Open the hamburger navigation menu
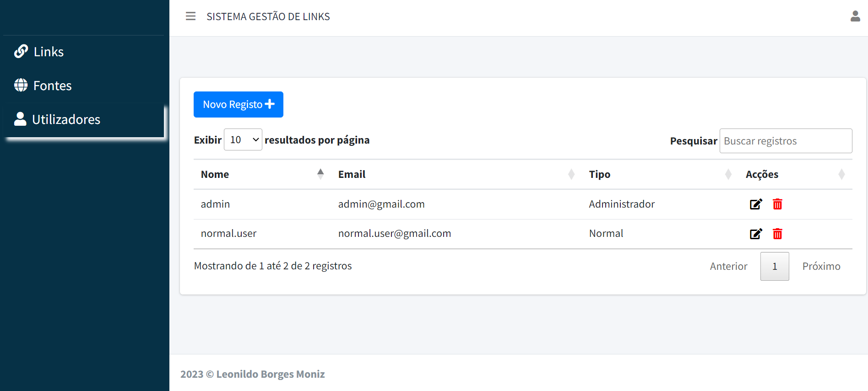This screenshot has width=868, height=391. point(190,16)
